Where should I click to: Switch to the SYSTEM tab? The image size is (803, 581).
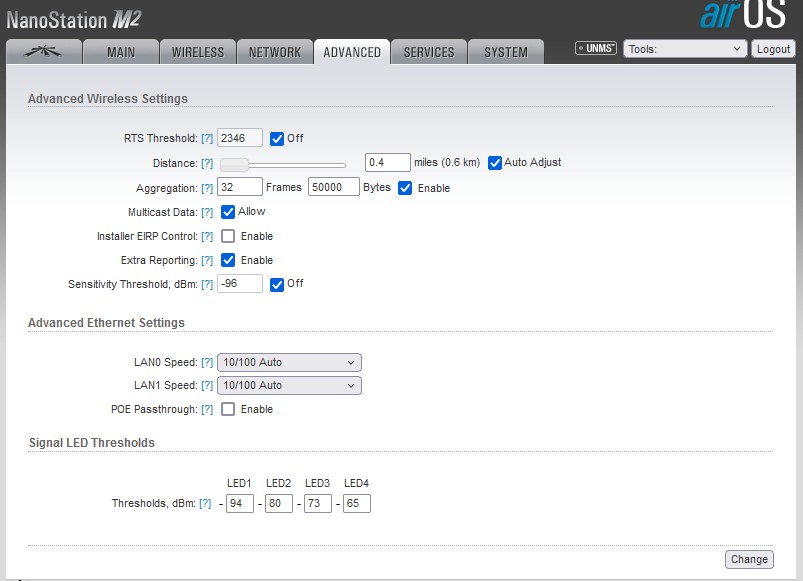coord(506,52)
